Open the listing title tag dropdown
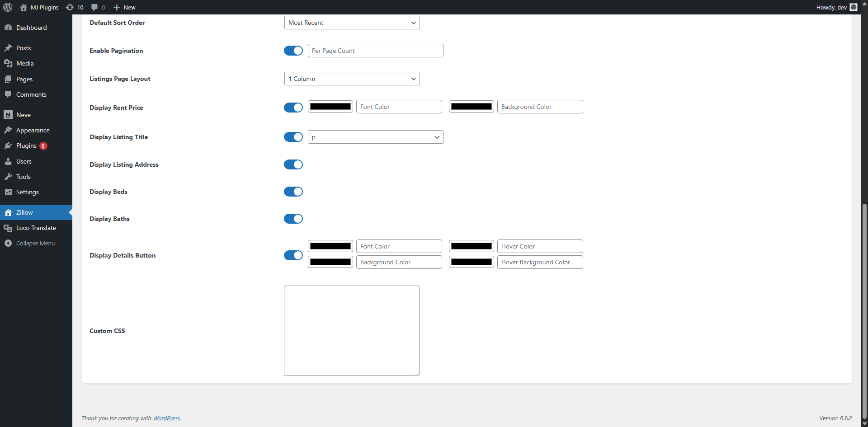This screenshot has width=868, height=427. point(376,137)
